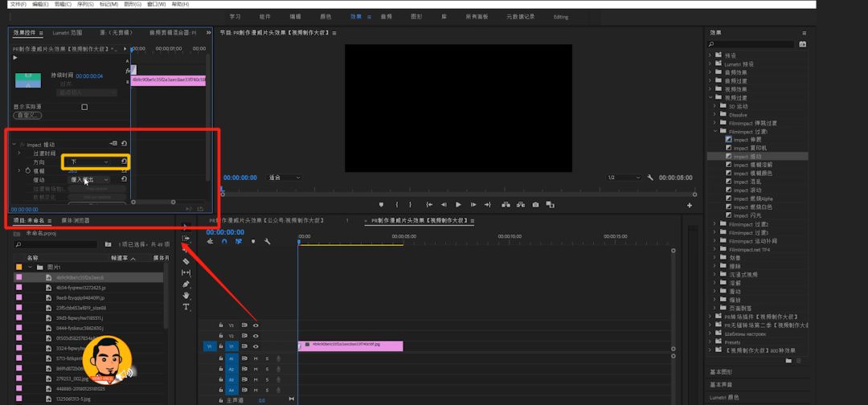Hide video track V1 with eye icon
Viewport: 868px width, 405px height.
(256, 346)
